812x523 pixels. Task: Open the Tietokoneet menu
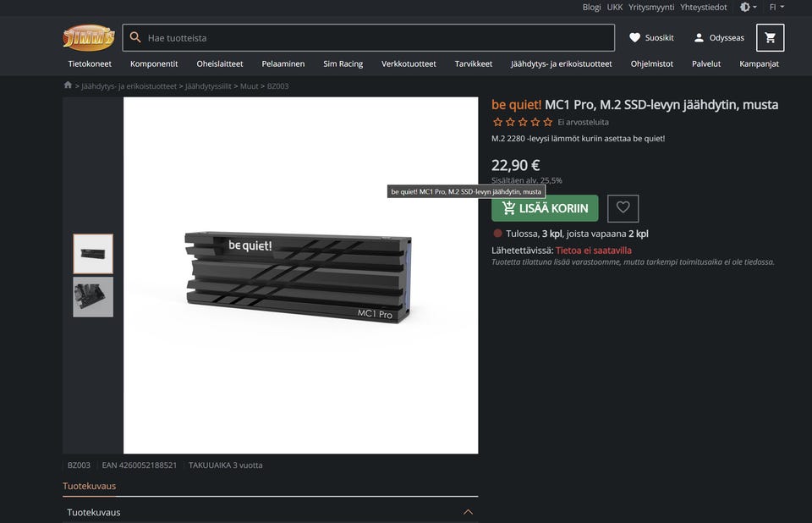90,63
